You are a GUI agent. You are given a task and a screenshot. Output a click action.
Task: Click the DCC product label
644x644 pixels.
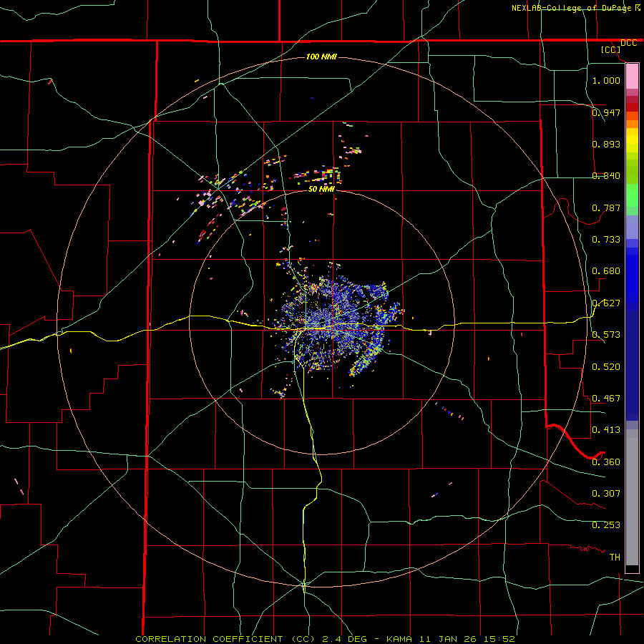coord(628,43)
